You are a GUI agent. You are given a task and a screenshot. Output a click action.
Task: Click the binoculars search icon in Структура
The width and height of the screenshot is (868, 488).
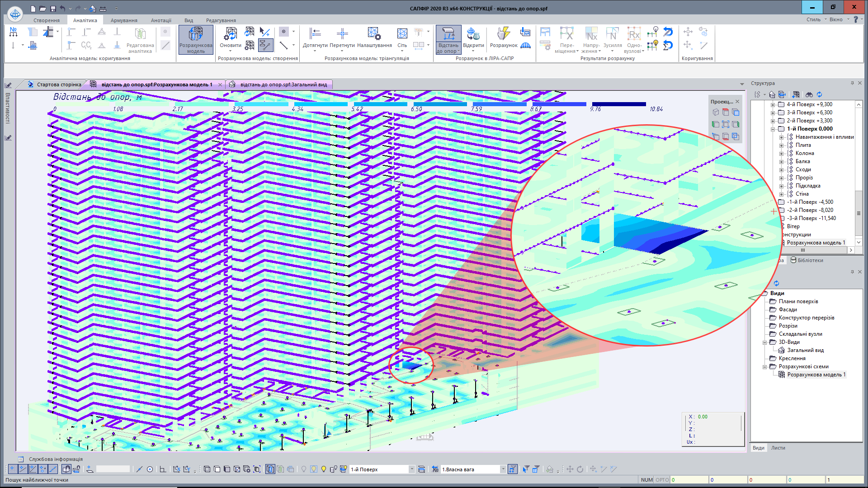(809, 94)
